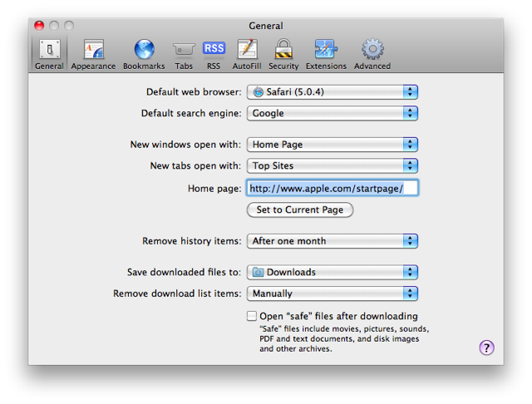532x404 pixels.
Task: Switch to the Tabs preferences pane
Action: point(184,55)
